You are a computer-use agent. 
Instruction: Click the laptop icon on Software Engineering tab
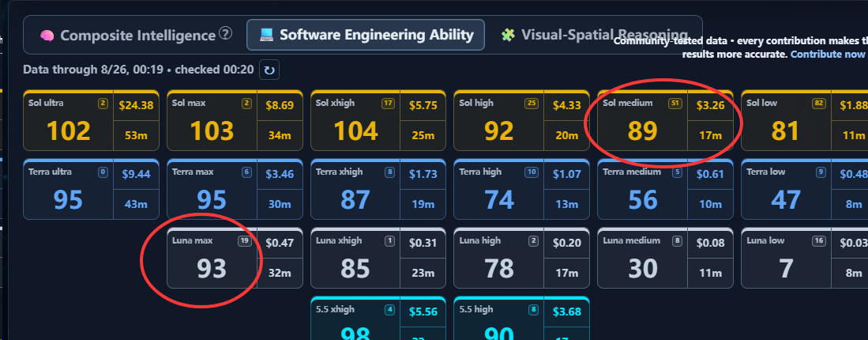[x=267, y=35]
